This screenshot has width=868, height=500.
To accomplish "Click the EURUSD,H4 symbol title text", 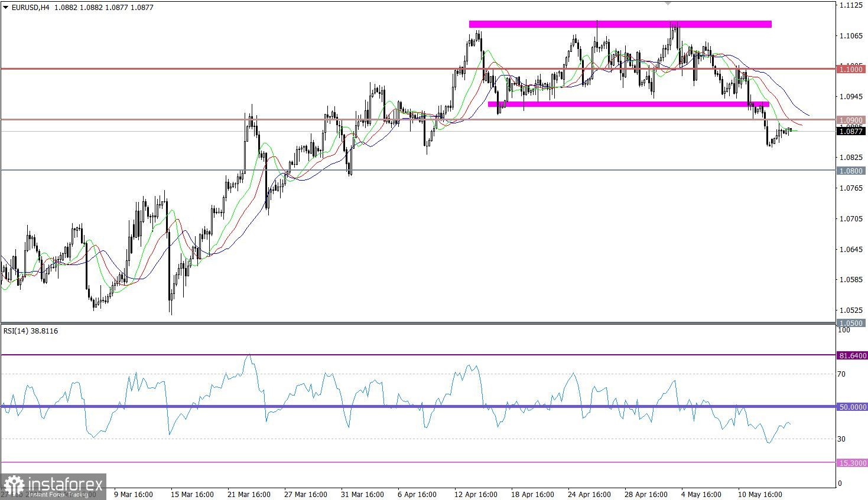I will [30, 8].
